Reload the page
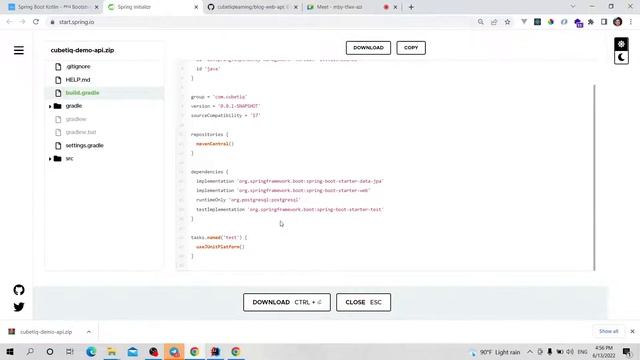Viewport: 640px width, 360px height. click(x=36, y=22)
